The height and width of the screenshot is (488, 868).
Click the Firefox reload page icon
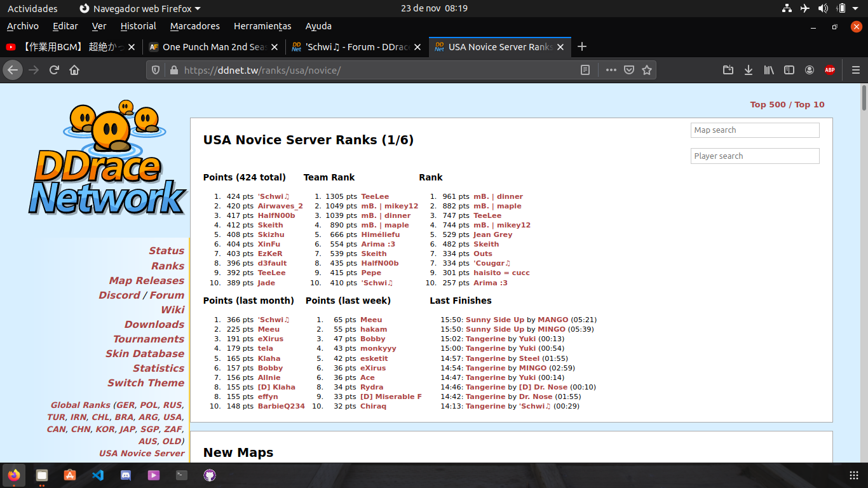tap(54, 70)
